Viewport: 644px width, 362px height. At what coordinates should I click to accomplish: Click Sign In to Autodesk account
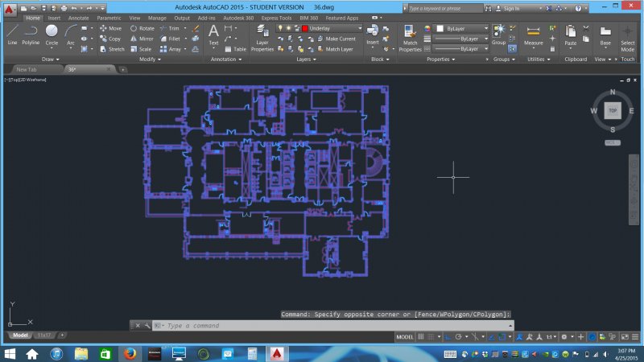pos(508,8)
